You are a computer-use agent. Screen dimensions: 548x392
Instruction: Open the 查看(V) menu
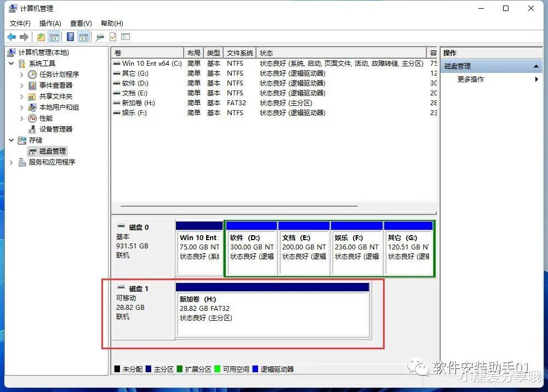tap(81, 24)
